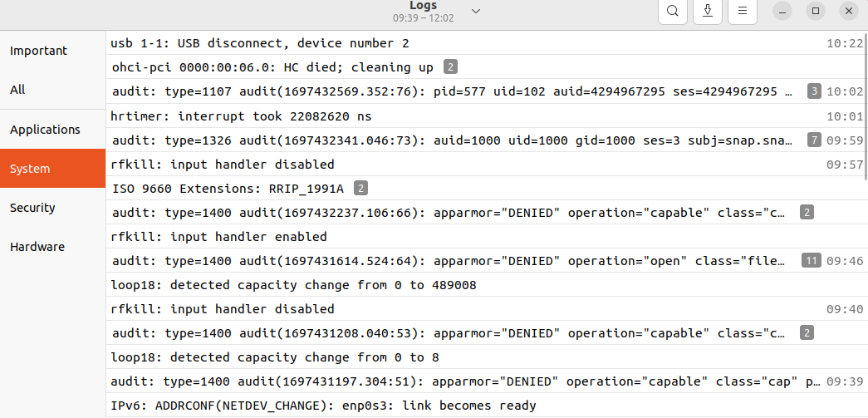Show All logs category
The height and width of the screenshot is (418, 868).
[18, 90]
